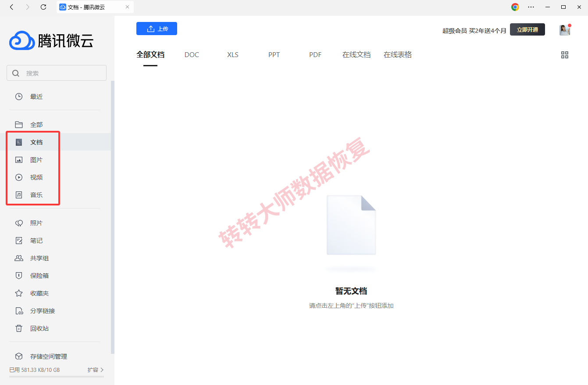Click the storage usage progress bar
Viewport: 588px width, 385px height.
click(57, 376)
